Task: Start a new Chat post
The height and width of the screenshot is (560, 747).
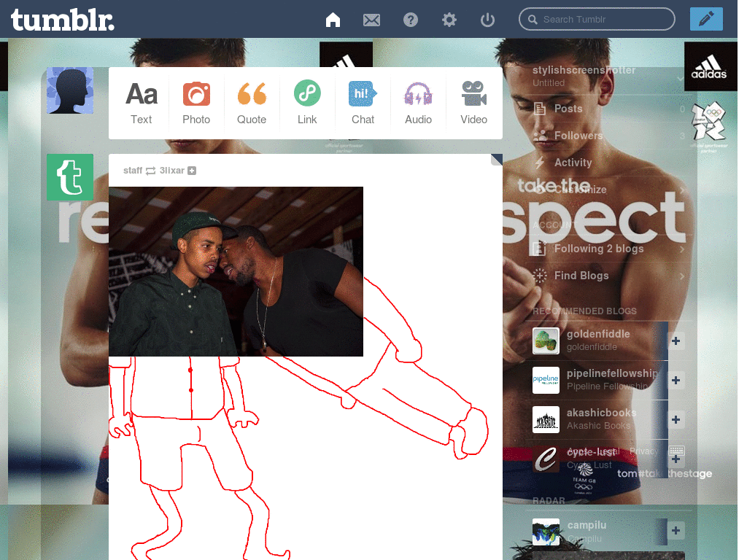Action: click(x=363, y=102)
